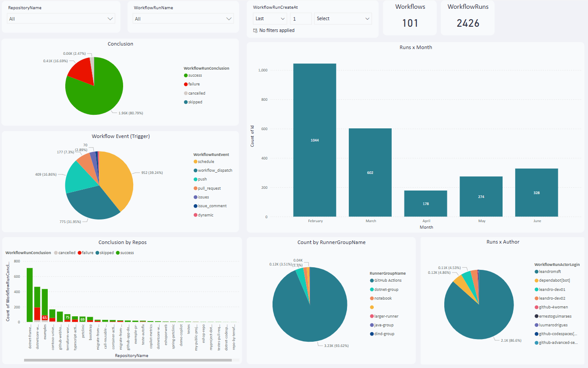588x368 pixels.
Task: Select the March bar labeled 602
Action: [x=370, y=173]
